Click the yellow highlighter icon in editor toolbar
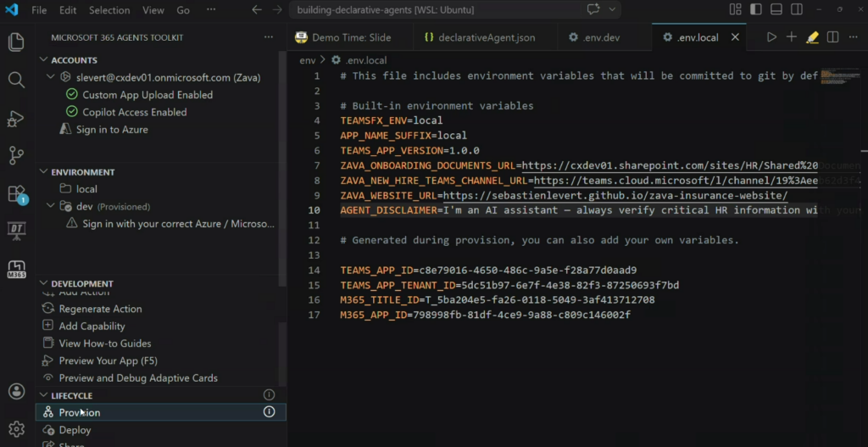This screenshot has height=447, width=868. pyautogui.click(x=812, y=37)
